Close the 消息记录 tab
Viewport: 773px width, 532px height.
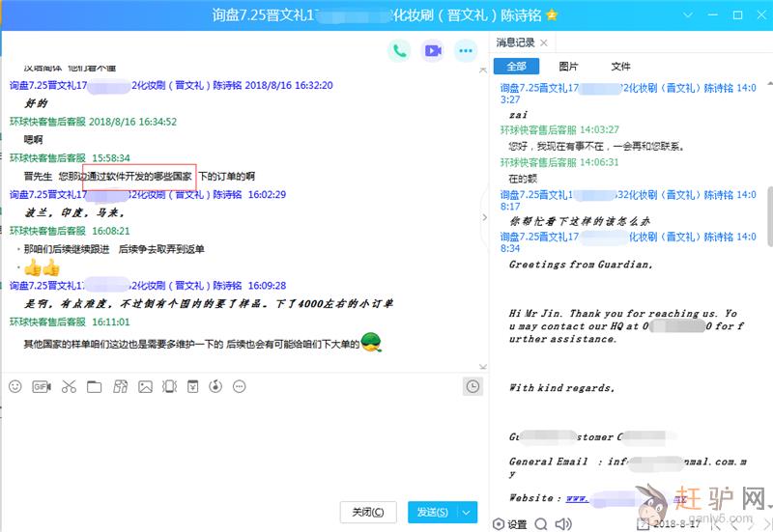(x=544, y=42)
